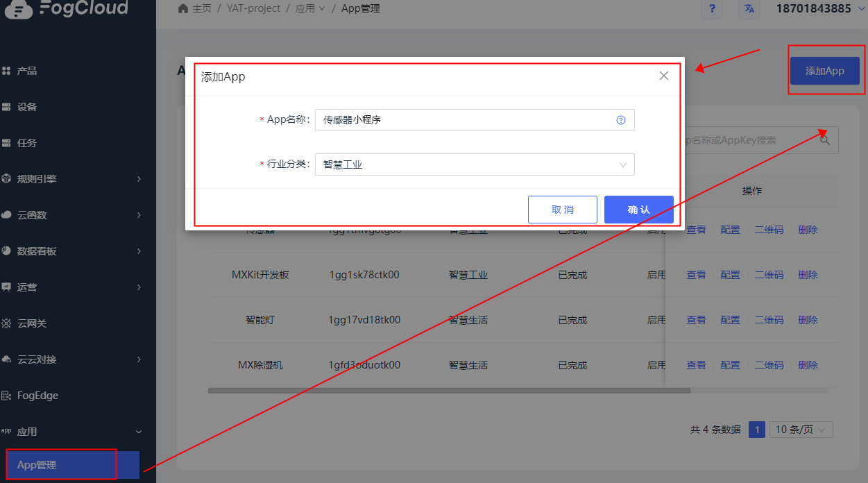Click 已完成 in the MX除湿机 row
The width and height of the screenshot is (868, 483).
tap(572, 365)
